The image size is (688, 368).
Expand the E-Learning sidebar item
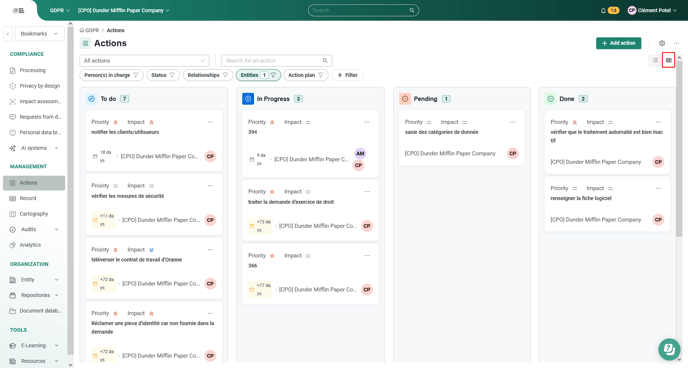tap(57, 346)
